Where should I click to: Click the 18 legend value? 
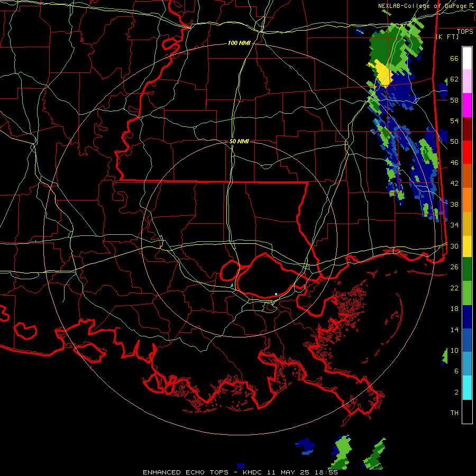pos(454,309)
